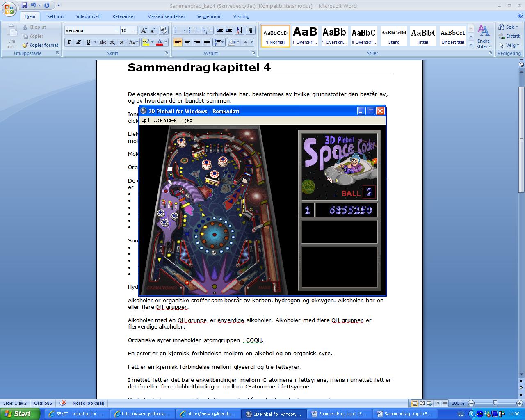Open the Visning ribbon tab
The width and height of the screenshot is (525, 420).
pyautogui.click(x=241, y=16)
